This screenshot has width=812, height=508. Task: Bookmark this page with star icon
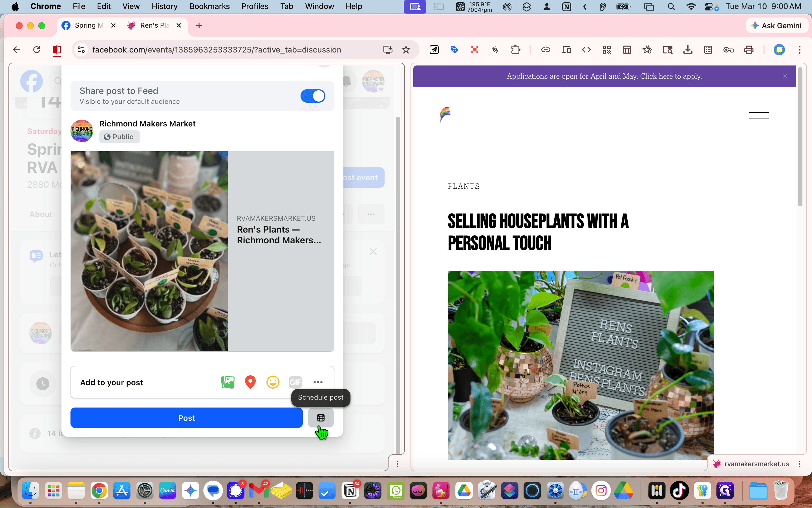click(406, 50)
